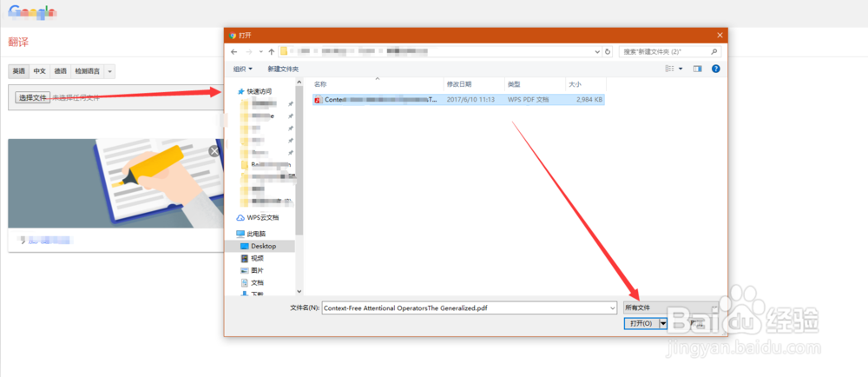The width and height of the screenshot is (868, 377).
Task: Open the recent locations dropdown beside the forward arrow
Action: coord(260,51)
